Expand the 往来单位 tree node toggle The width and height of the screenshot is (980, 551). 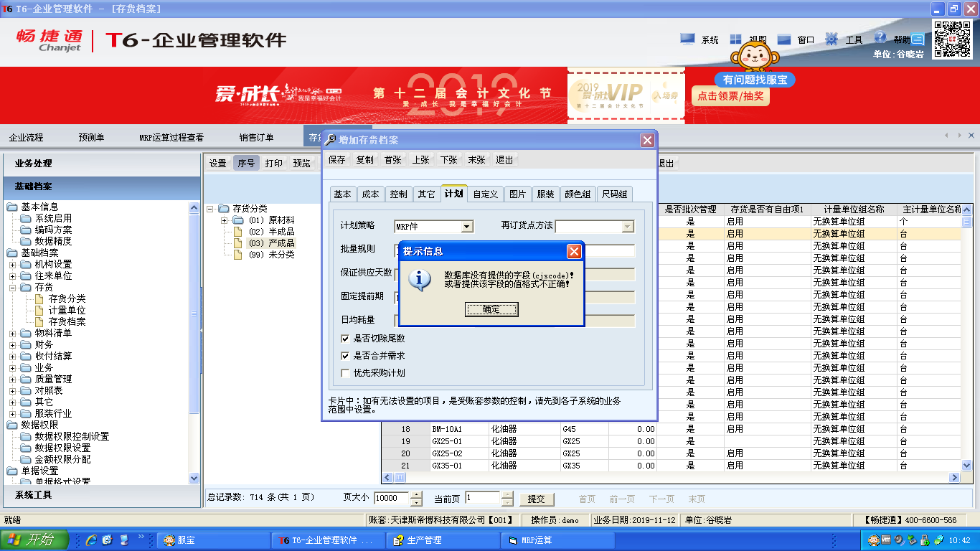point(13,276)
